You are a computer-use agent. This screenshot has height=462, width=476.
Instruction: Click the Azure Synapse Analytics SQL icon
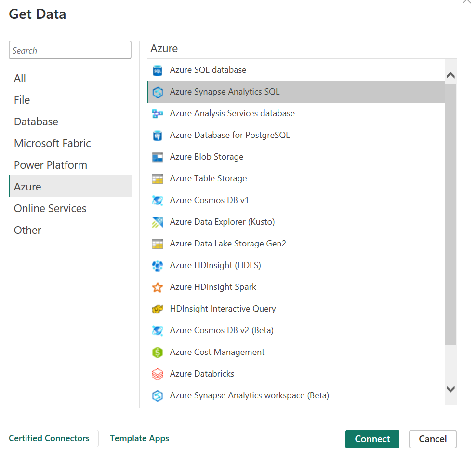(158, 92)
